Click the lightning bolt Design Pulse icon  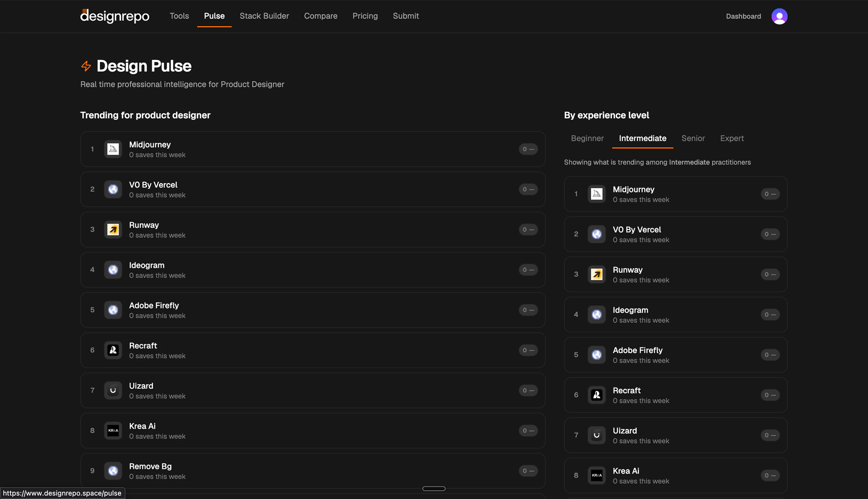[86, 66]
